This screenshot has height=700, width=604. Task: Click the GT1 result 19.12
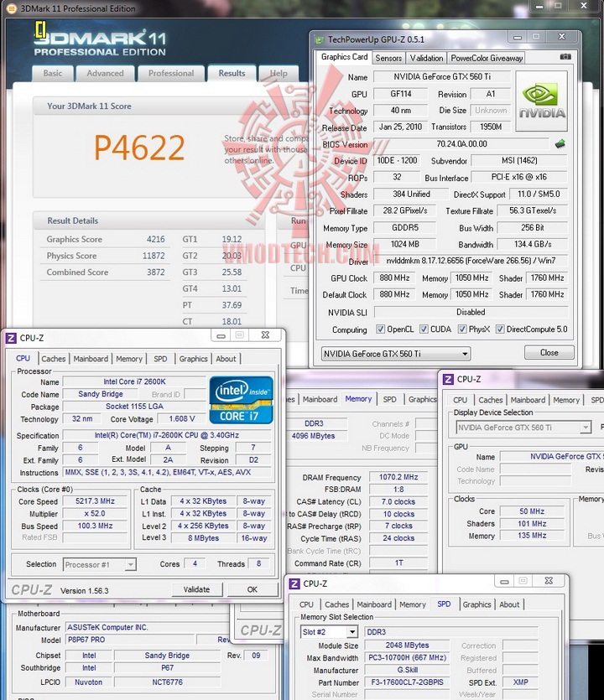(x=232, y=239)
